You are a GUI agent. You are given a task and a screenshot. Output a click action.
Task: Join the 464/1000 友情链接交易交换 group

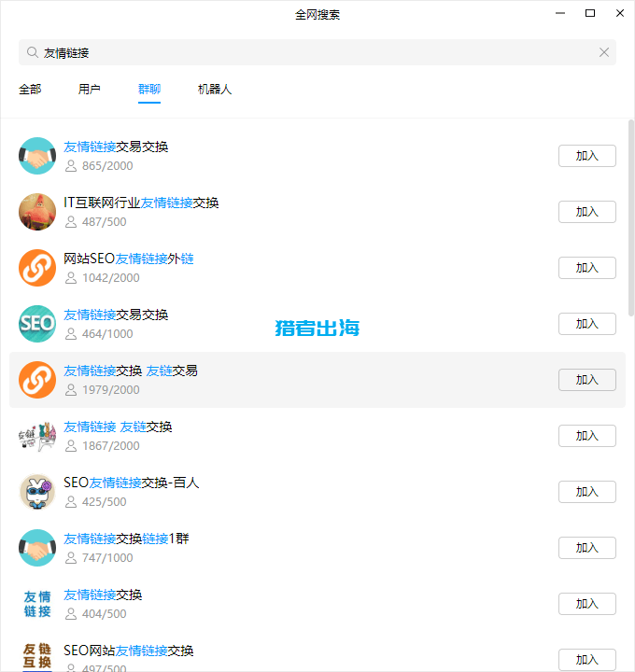coord(587,324)
